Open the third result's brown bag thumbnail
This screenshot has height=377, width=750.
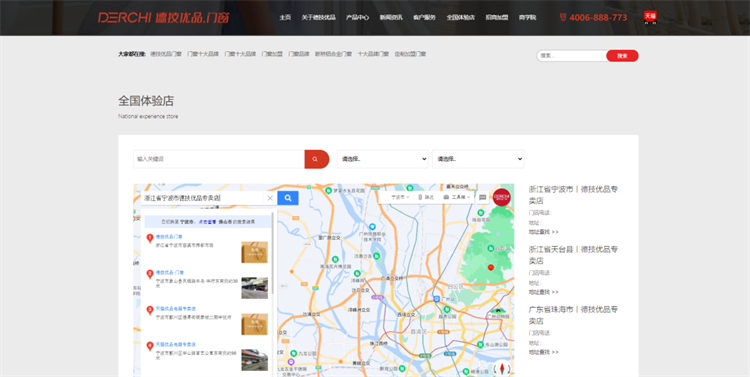point(254,324)
